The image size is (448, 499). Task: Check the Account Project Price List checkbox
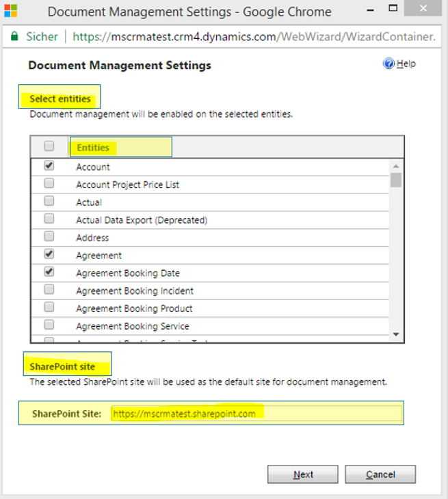point(49,183)
